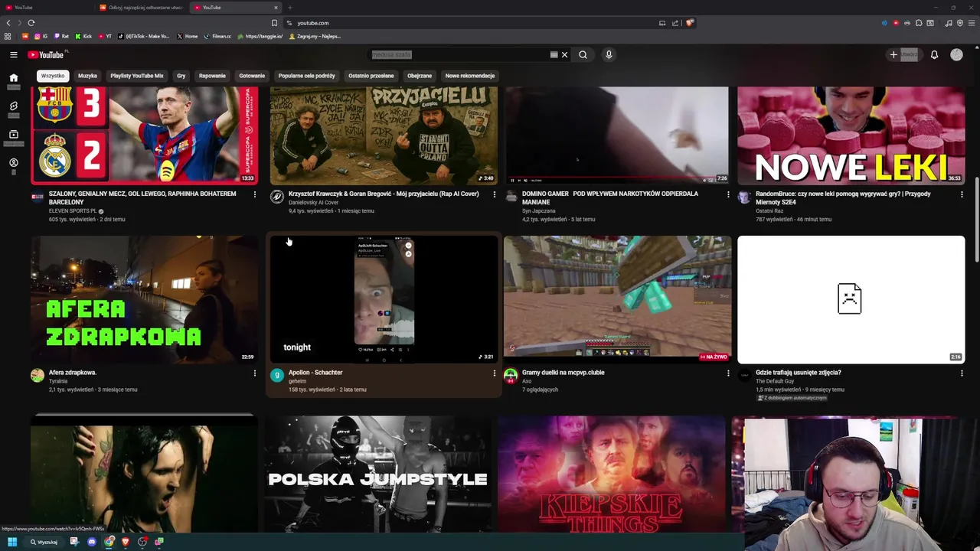The image size is (980, 551).
Task: Go back with the browser back arrow
Action: tap(8, 23)
